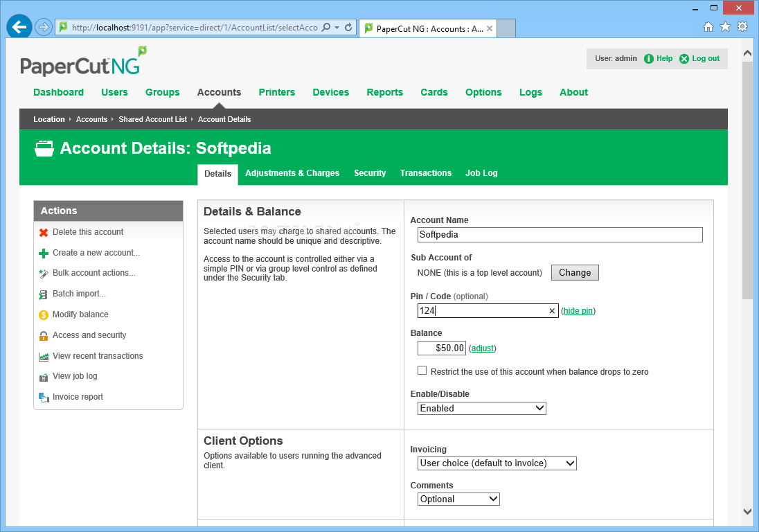The height and width of the screenshot is (532, 759).
Task: Open the Comments dropdown
Action: click(x=458, y=499)
